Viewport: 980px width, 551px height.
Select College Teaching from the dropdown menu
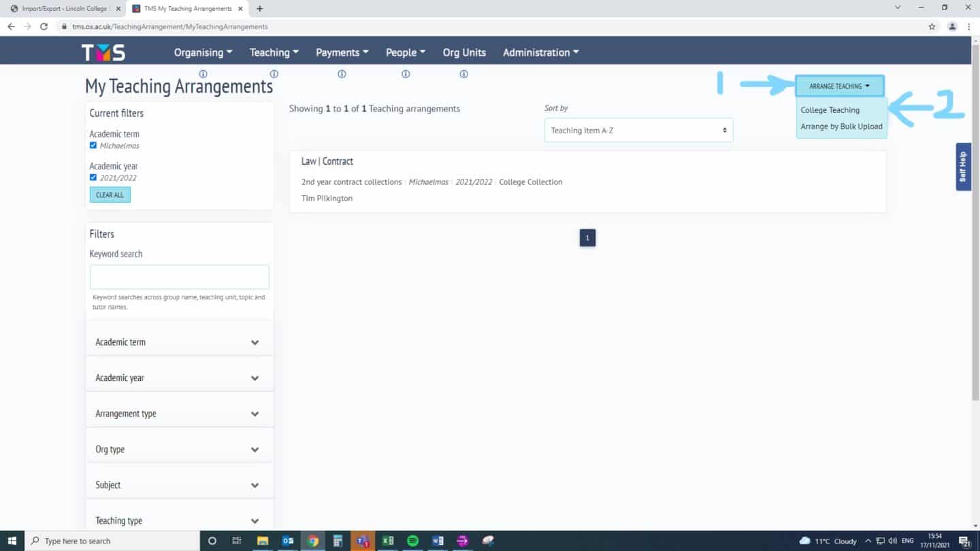point(830,110)
